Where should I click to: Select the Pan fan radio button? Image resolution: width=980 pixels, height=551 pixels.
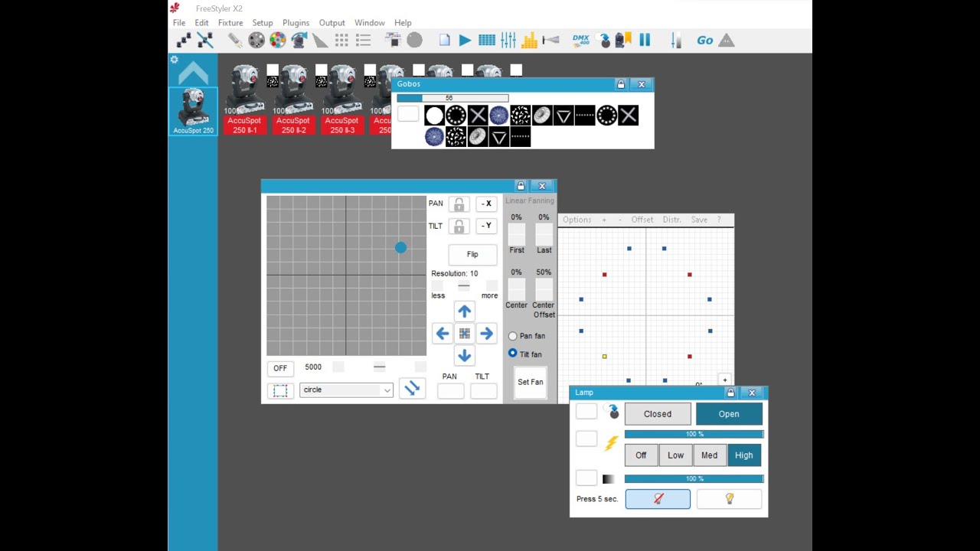click(x=513, y=336)
